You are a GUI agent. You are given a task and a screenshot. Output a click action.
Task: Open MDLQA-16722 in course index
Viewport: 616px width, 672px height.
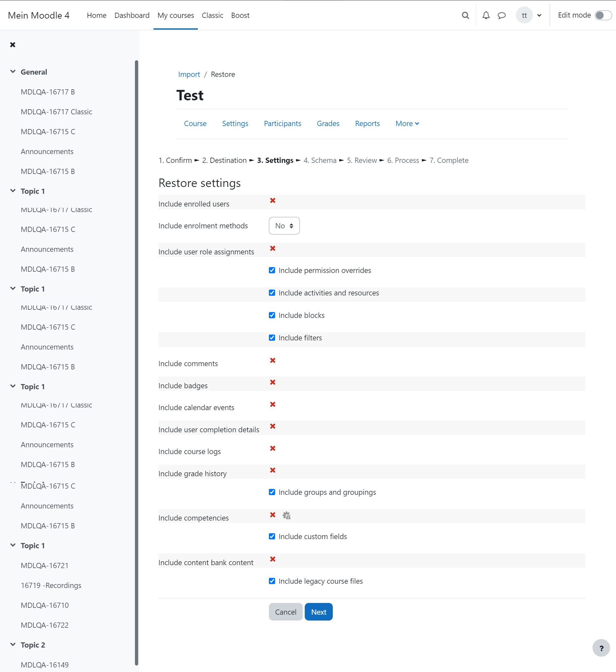[45, 625]
